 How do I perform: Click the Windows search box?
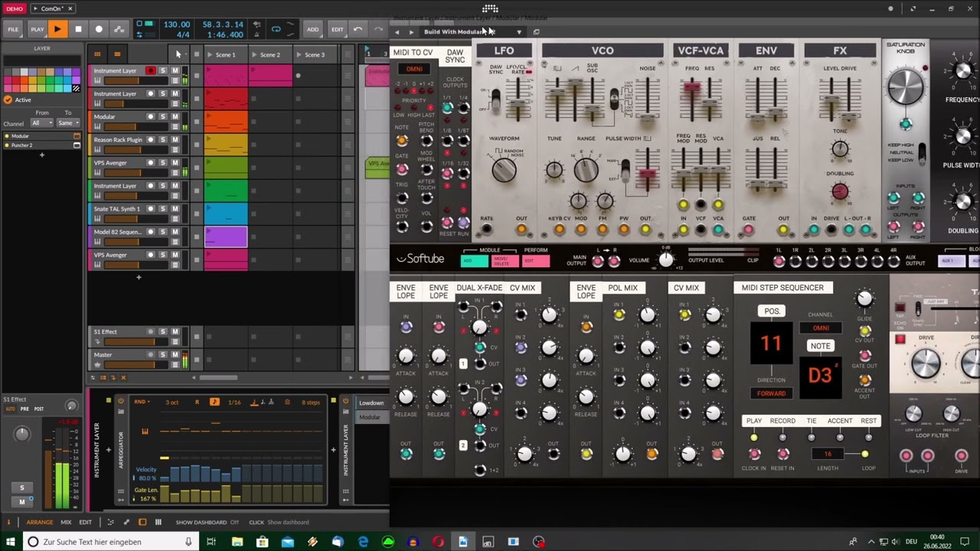click(109, 542)
